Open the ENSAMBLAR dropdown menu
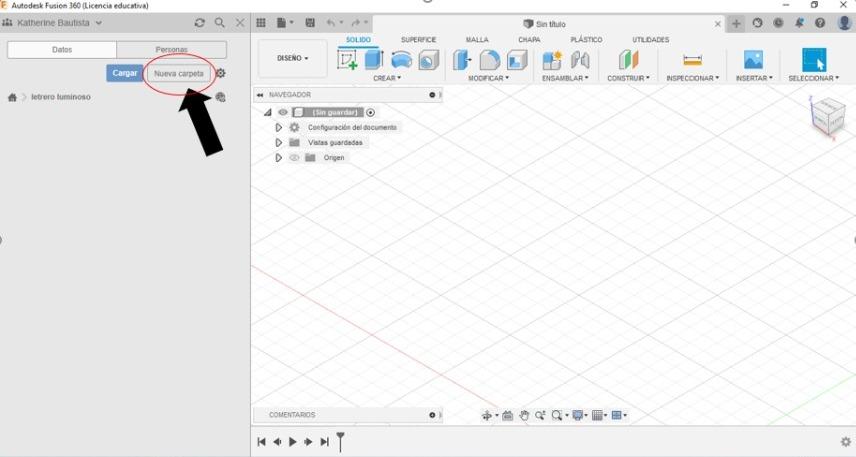Screen dimensions: 856x457 [x=565, y=78]
